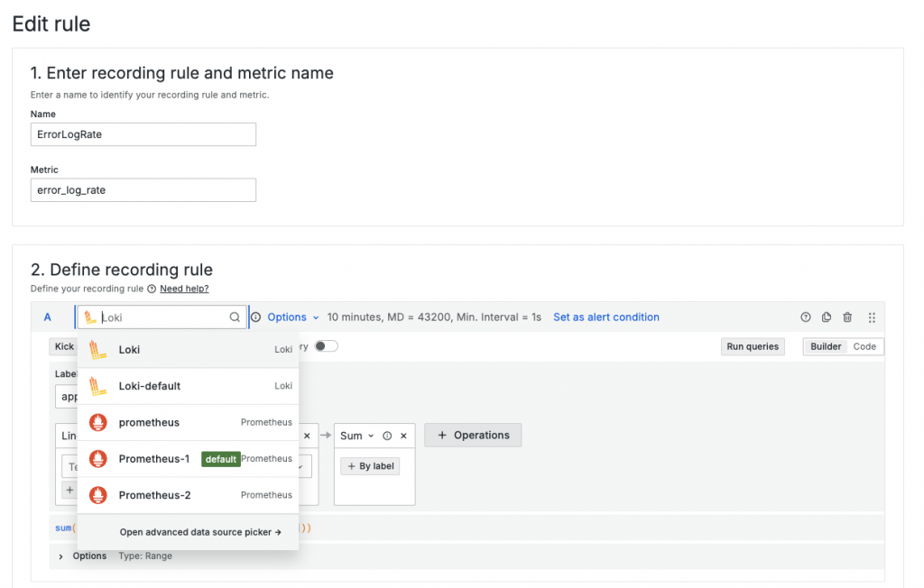924x588 pixels.
Task: Click the help circle icon near Need help
Action: click(152, 289)
